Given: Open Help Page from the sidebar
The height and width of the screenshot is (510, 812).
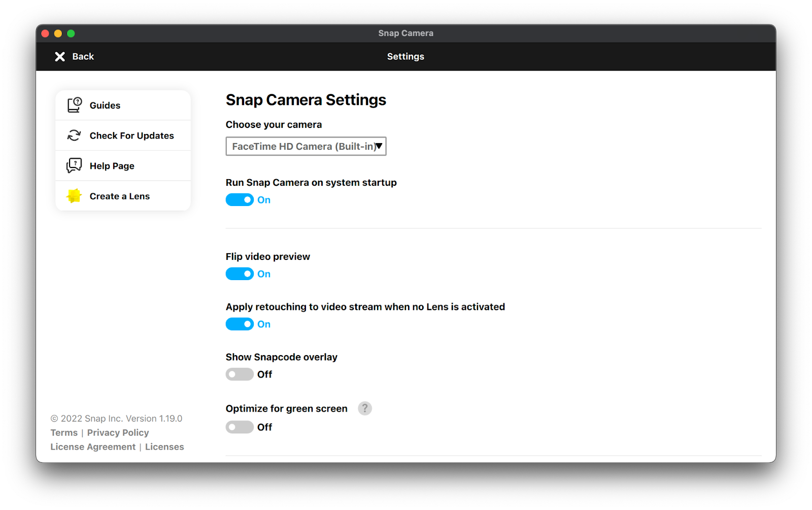Looking at the screenshot, I should pos(123,166).
